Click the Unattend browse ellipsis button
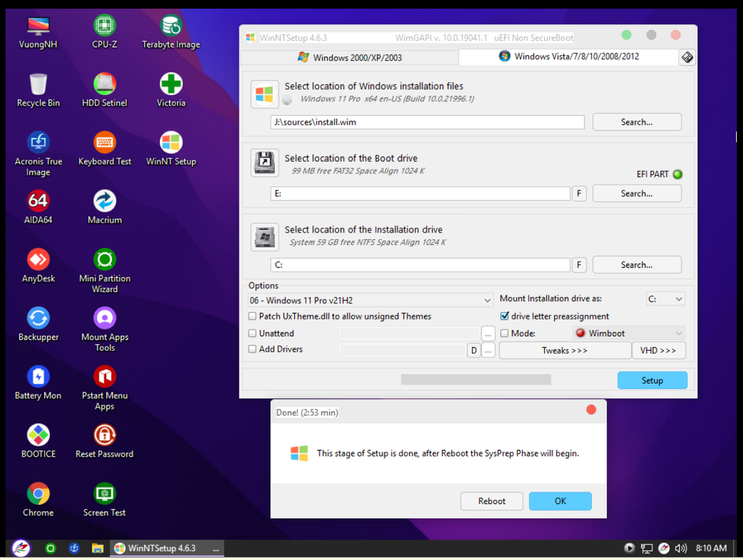Viewport: 743px width, 560px height. [487, 333]
